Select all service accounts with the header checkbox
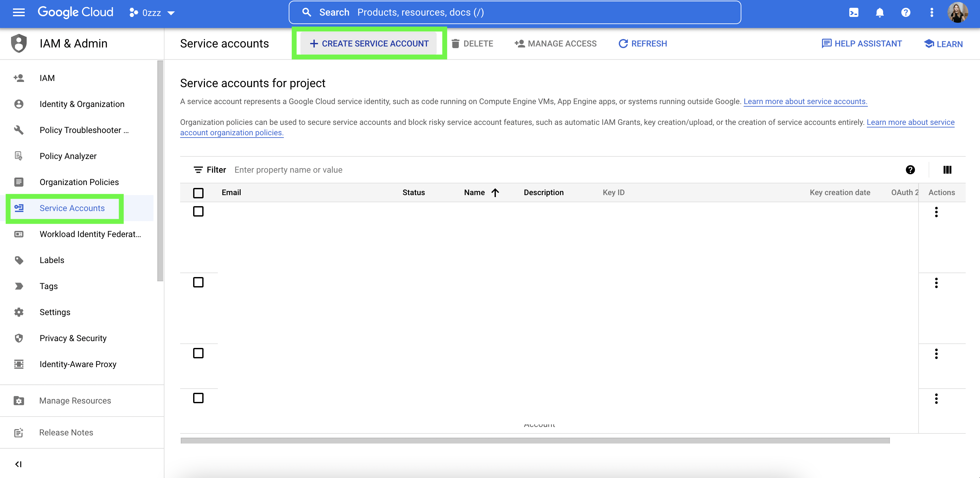This screenshot has width=980, height=478. [198, 193]
